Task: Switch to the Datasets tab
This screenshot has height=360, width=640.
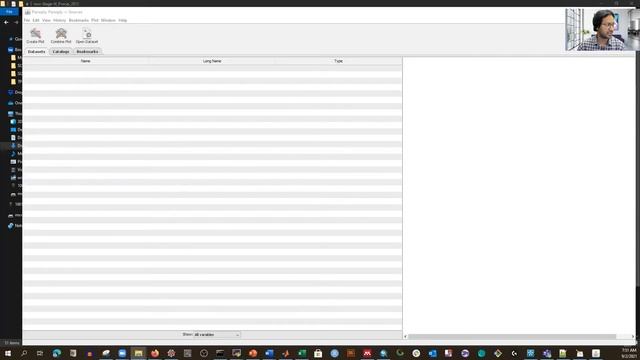Action: point(36,52)
